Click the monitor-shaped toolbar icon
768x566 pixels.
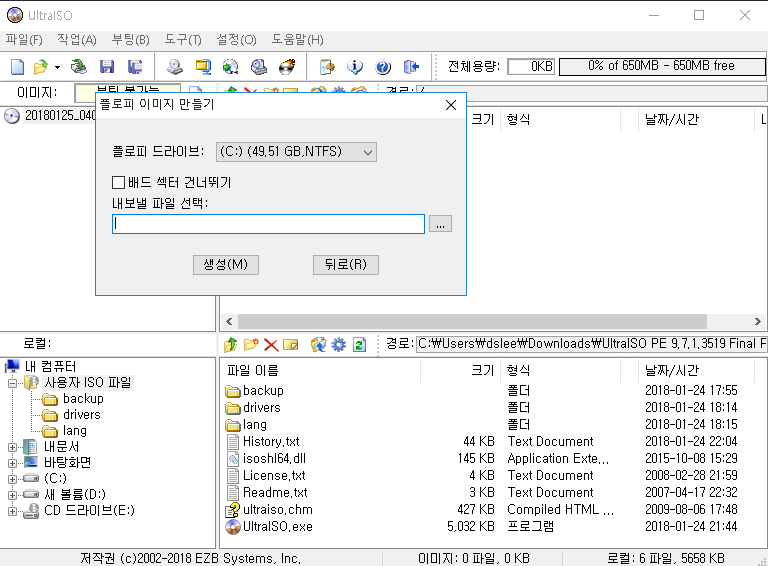coord(203,67)
